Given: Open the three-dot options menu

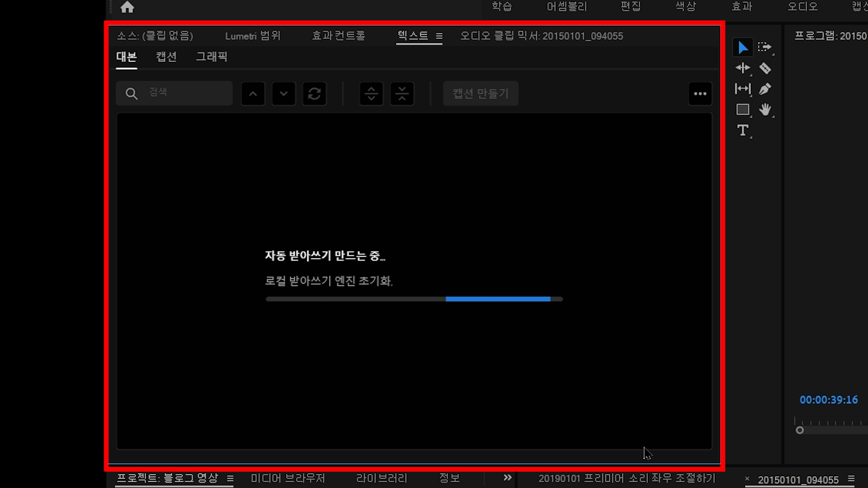Looking at the screenshot, I should click(700, 94).
